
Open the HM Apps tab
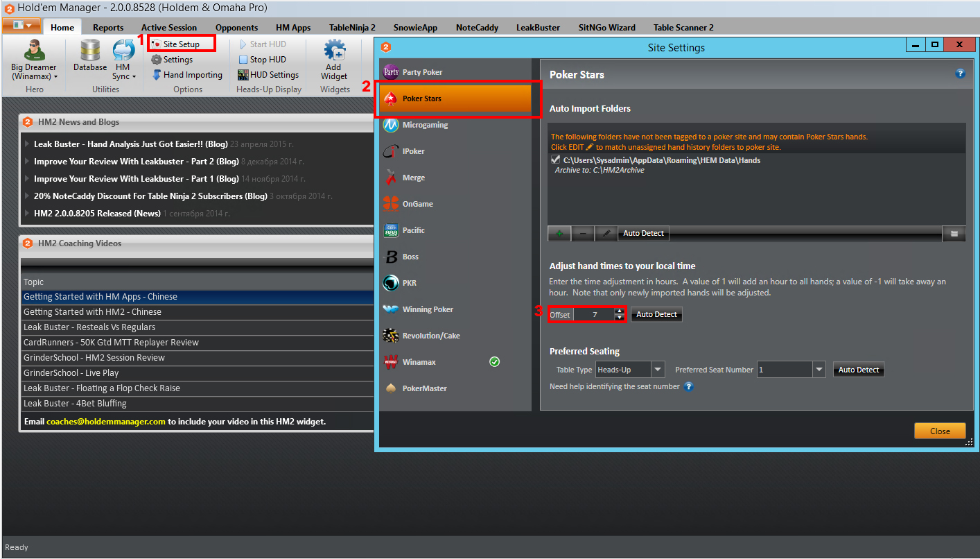[293, 27]
